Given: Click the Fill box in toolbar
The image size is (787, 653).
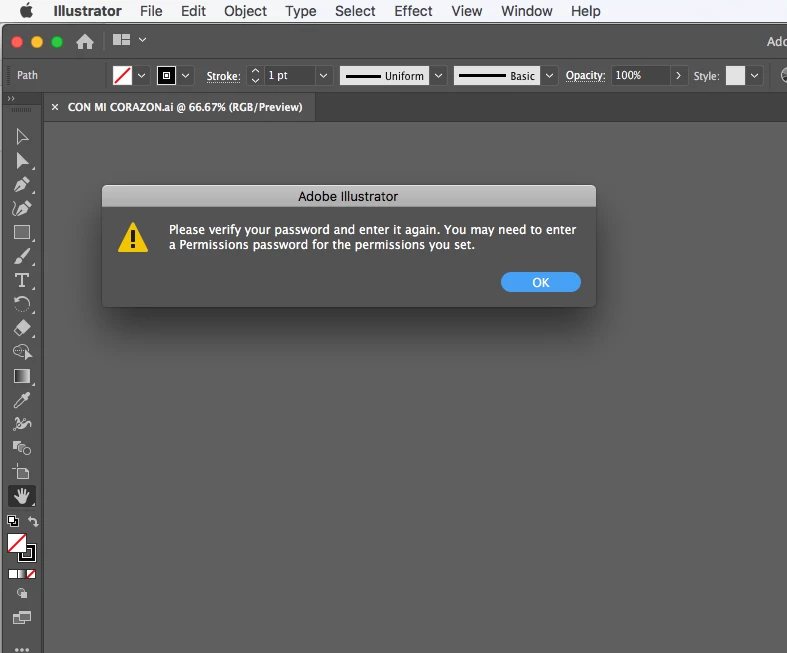Looking at the screenshot, I should pos(17,543).
